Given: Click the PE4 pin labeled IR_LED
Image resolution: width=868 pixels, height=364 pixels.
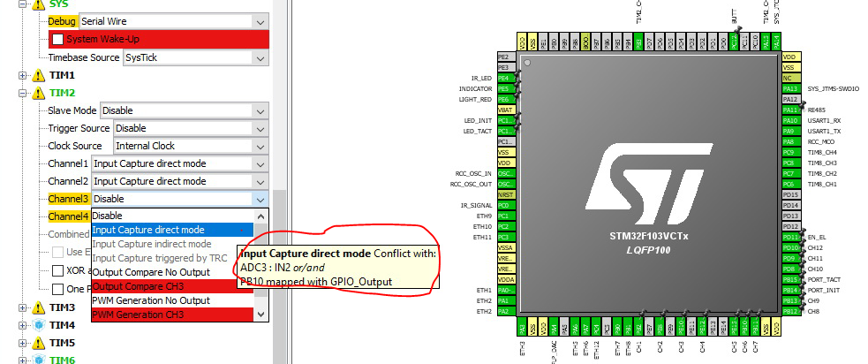Looking at the screenshot, I should click(506, 78).
